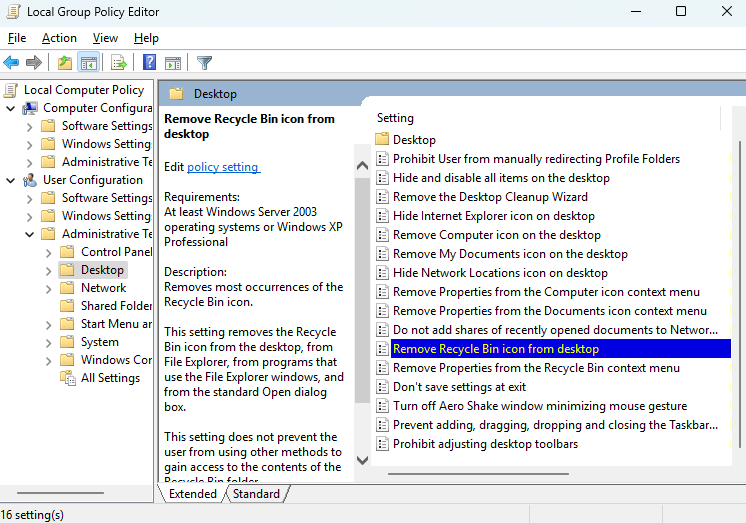Click the settings list vertical scrollbar
The height and width of the screenshot is (523, 746).
pos(740,300)
